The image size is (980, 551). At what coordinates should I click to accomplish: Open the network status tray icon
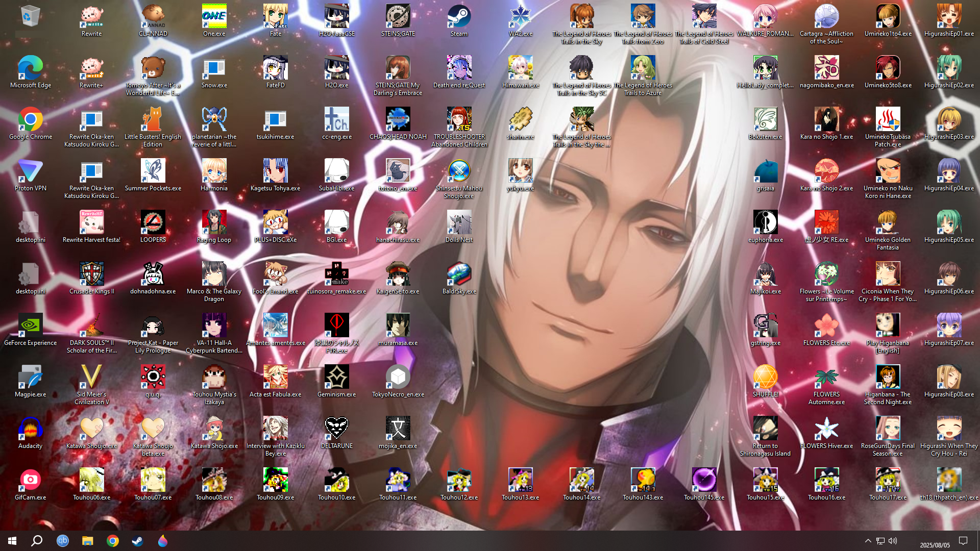point(880,541)
